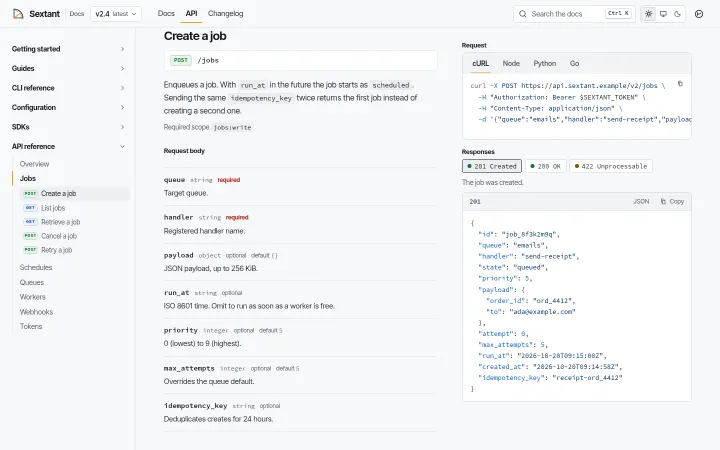This screenshot has height=450, width=720.
Task: Click 'The job was created.' text
Action: click(x=493, y=182)
